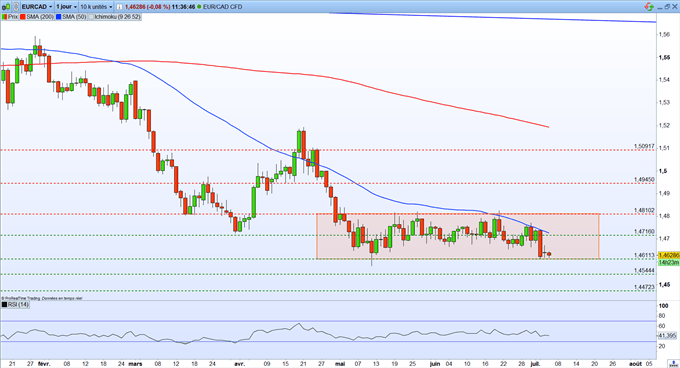Viewport: 680px width, 368px height.
Task: Restore the chart window size
Action: 667,7
